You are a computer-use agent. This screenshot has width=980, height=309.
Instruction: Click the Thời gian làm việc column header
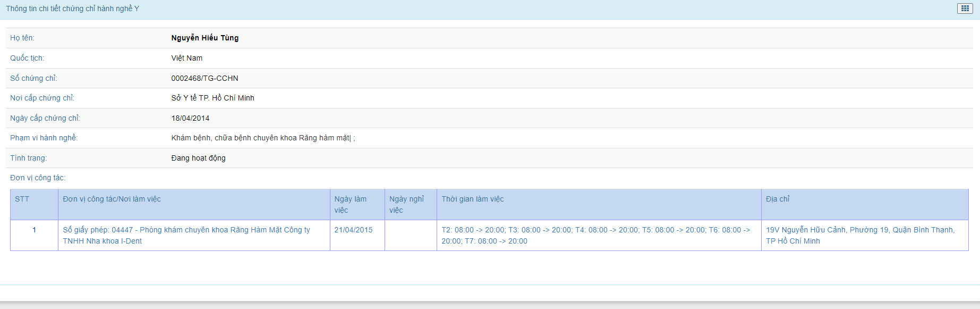click(472, 199)
